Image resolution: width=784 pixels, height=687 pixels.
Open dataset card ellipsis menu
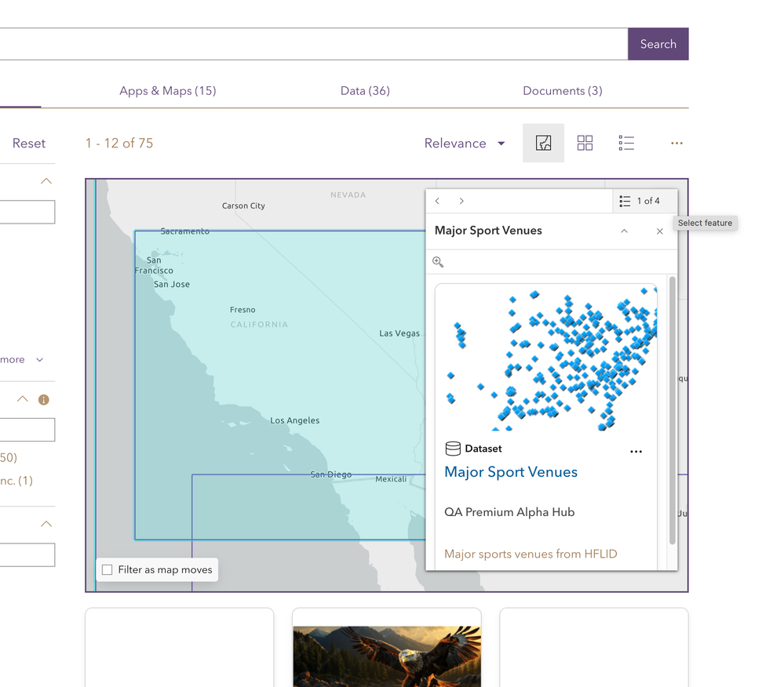tap(636, 451)
